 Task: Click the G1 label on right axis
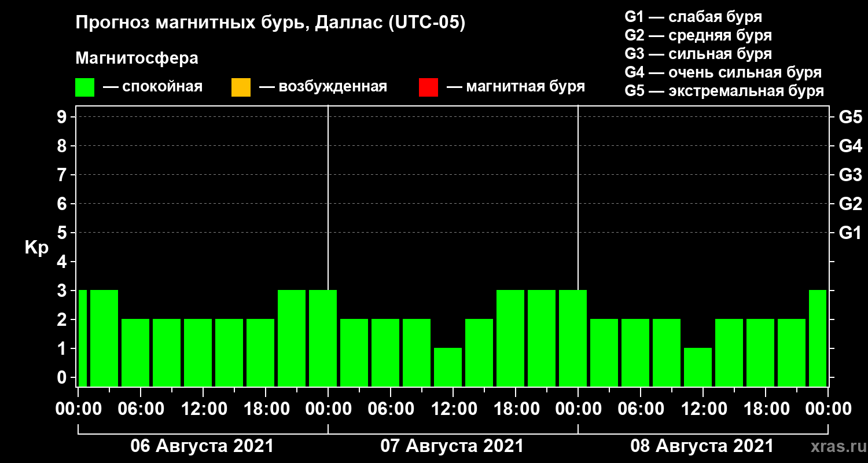pos(851,233)
